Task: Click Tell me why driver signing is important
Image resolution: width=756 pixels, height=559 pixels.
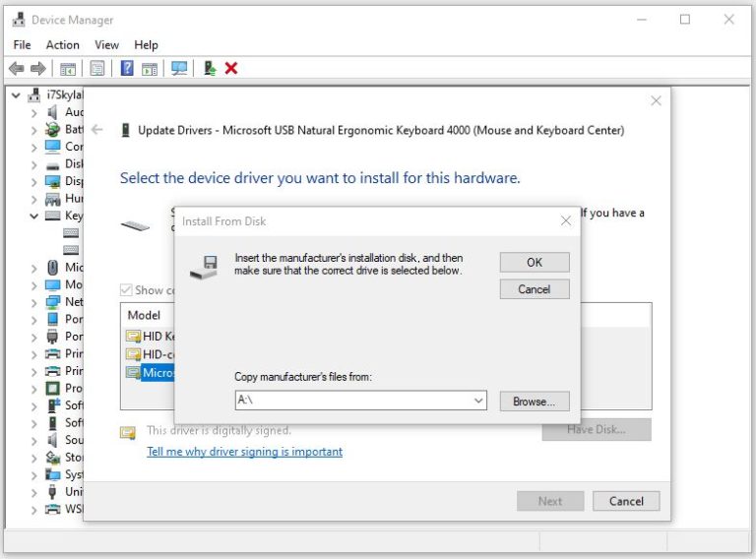Action: [x=244, y=452]
